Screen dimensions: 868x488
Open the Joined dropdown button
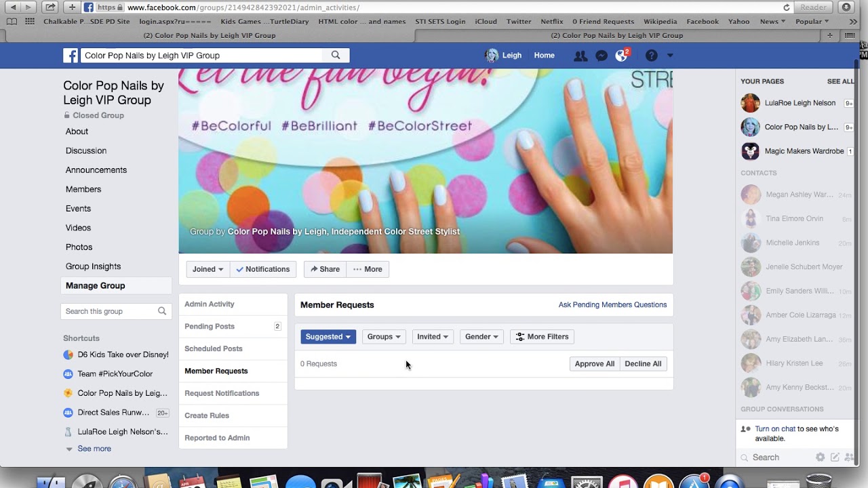[x=208, y=269]
